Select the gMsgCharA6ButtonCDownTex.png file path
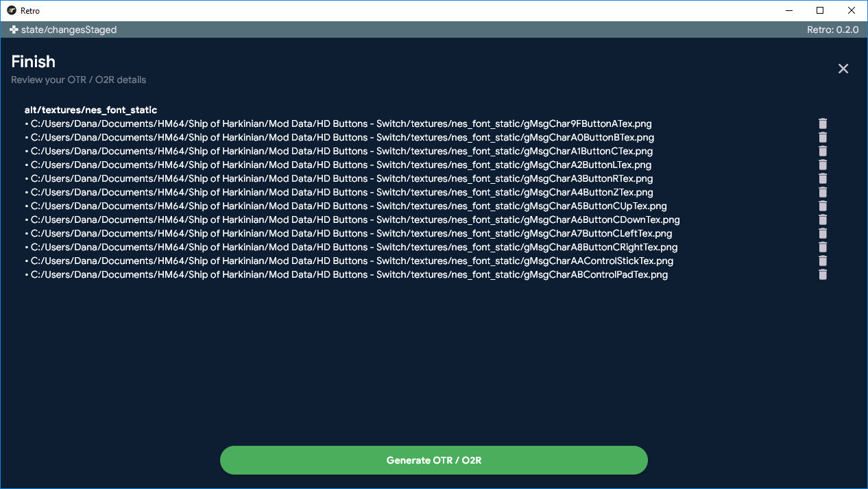Viewport: 868px width, 489px height. point(355,219)
